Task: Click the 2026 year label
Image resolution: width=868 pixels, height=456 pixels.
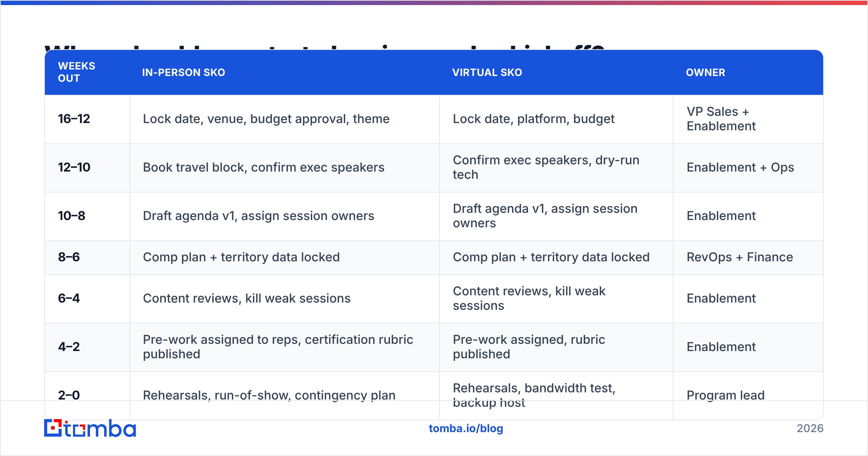Action: pyautogui.click(x=810, y=428)
